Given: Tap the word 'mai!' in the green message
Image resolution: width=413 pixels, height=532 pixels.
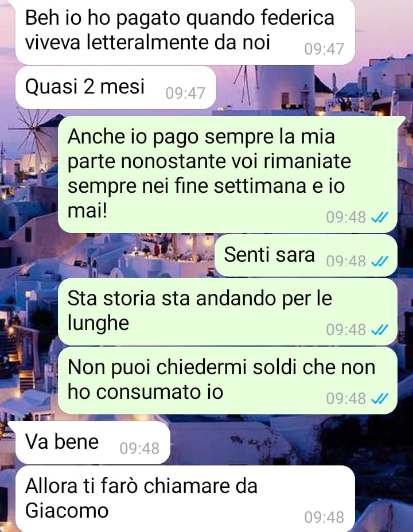Looking at the screenshot, I should (x=87, y=211).
